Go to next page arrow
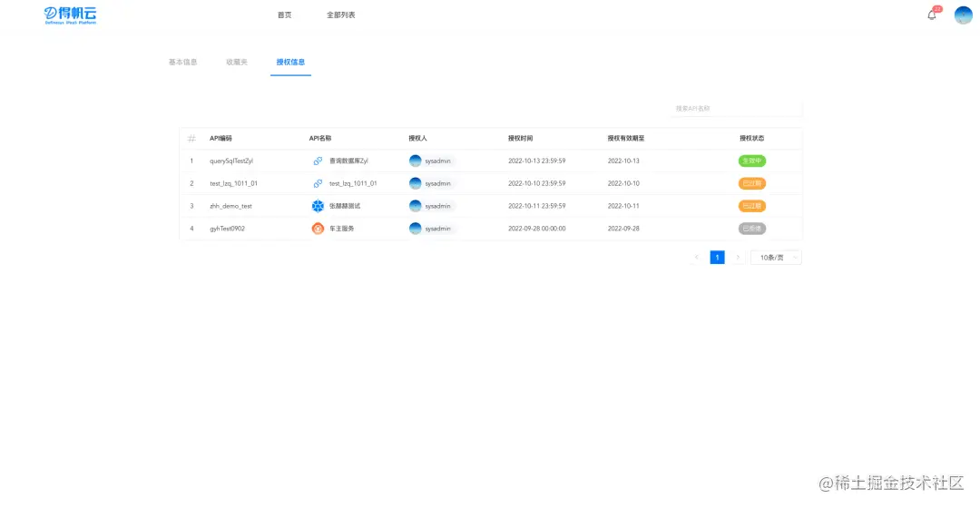The image size is (980, 508). tap(738, 257)
